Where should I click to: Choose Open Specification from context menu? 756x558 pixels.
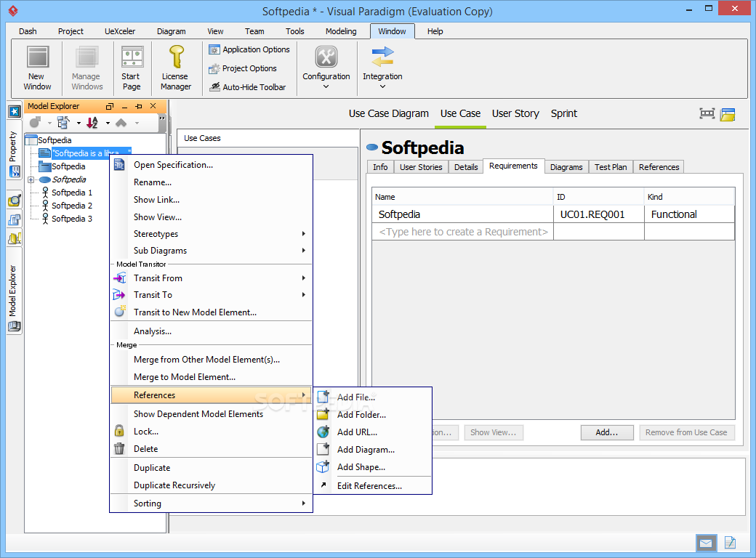[212, 165]
